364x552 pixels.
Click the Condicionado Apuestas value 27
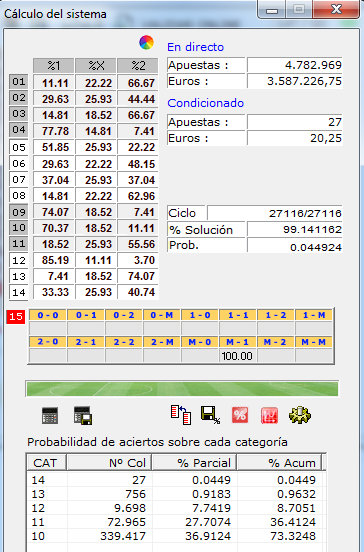click(x=295, y=122)
